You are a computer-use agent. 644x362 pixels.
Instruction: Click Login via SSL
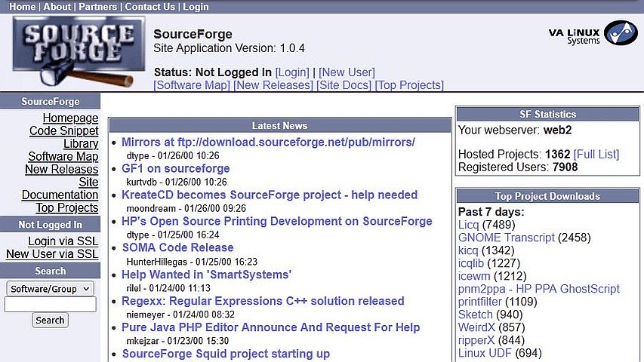point(63,241)
